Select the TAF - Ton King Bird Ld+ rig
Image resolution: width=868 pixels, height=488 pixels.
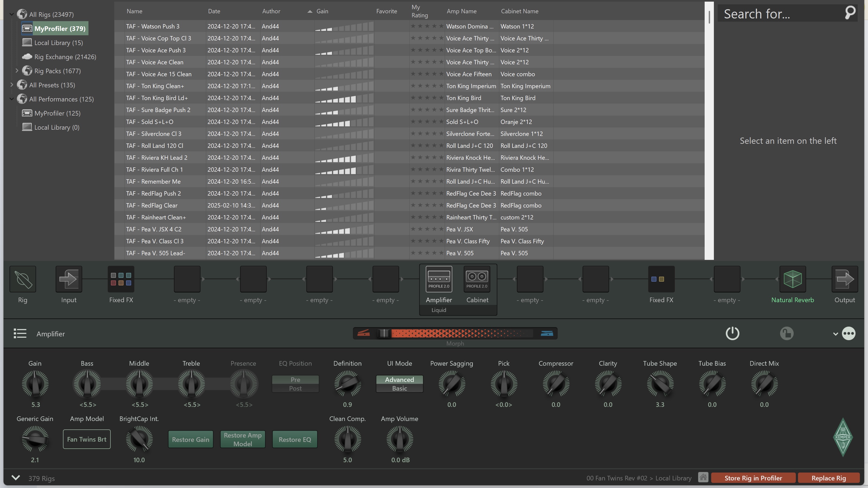[x=409, y=98]
